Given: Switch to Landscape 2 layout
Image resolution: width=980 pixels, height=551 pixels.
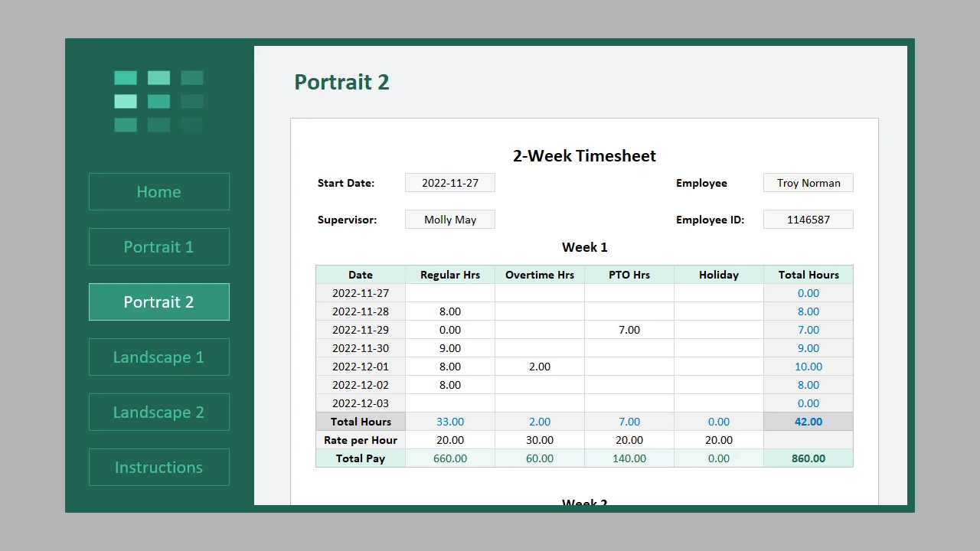Looking at the screenshot, I should click(158, 412).
